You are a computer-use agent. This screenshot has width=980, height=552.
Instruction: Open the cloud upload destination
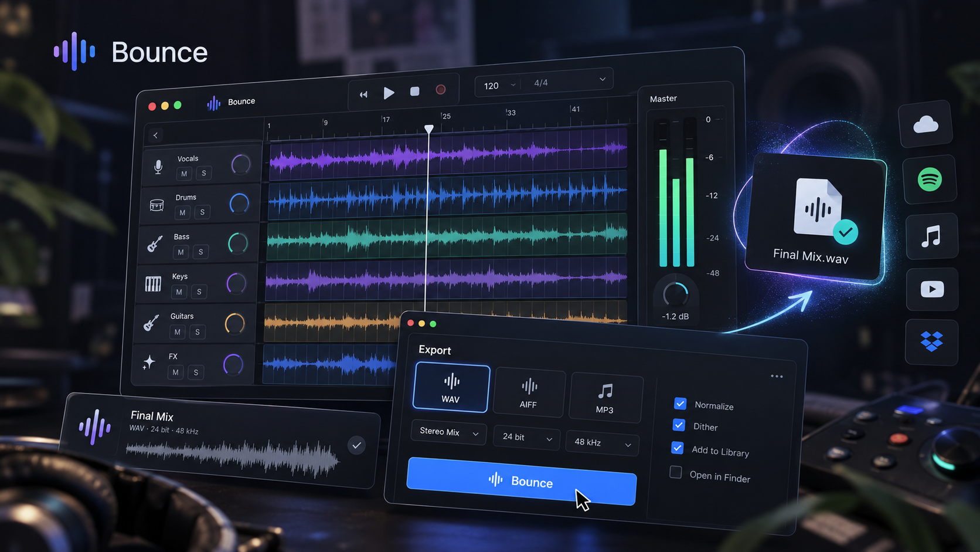[925, 124]
